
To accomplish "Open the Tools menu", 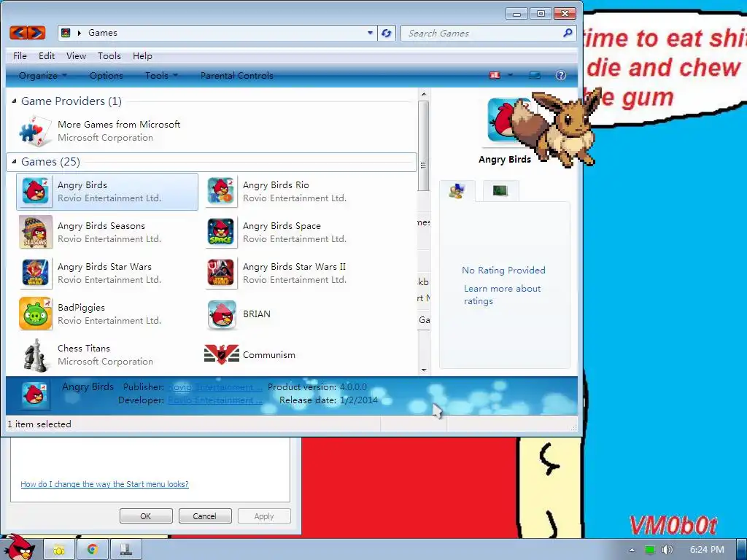I will [109, 55].
